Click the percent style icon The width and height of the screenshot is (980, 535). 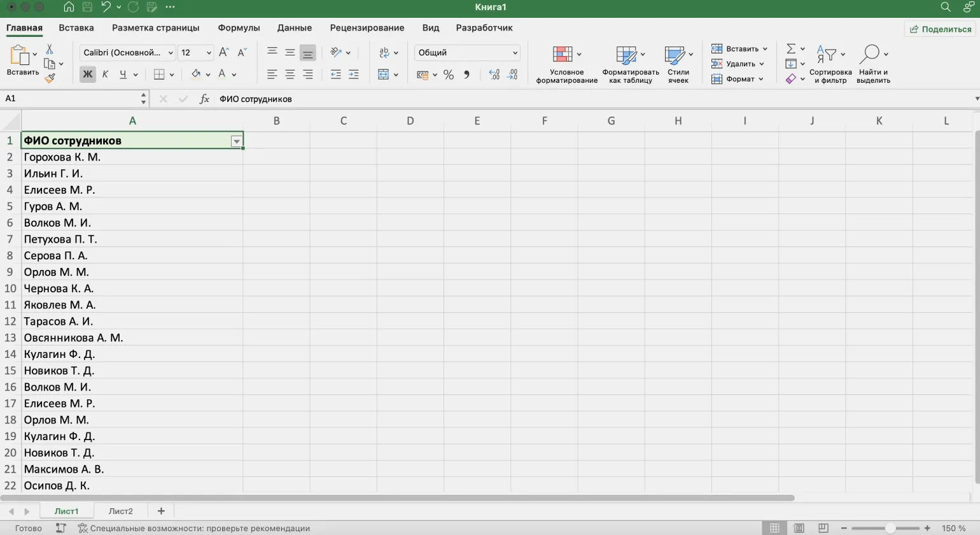(x=449, y=75)
